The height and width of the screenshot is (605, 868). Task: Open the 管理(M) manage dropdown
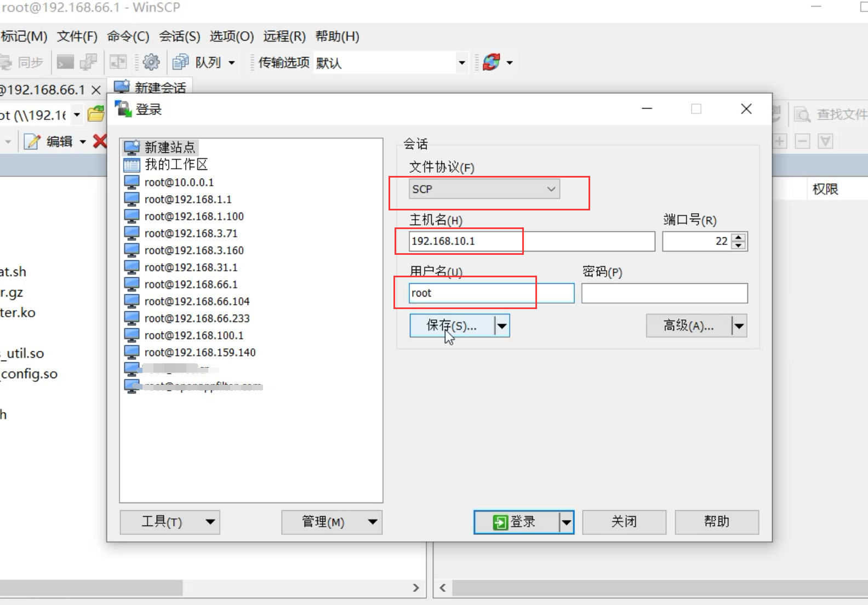[332, 522]
